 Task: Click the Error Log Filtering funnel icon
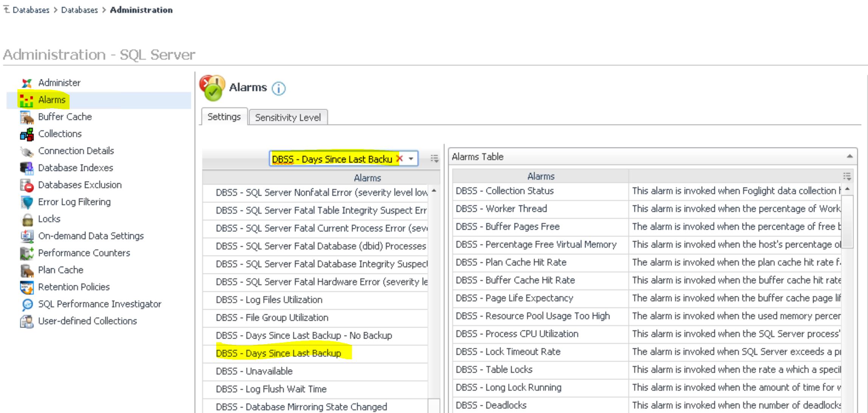click(27, 202)
